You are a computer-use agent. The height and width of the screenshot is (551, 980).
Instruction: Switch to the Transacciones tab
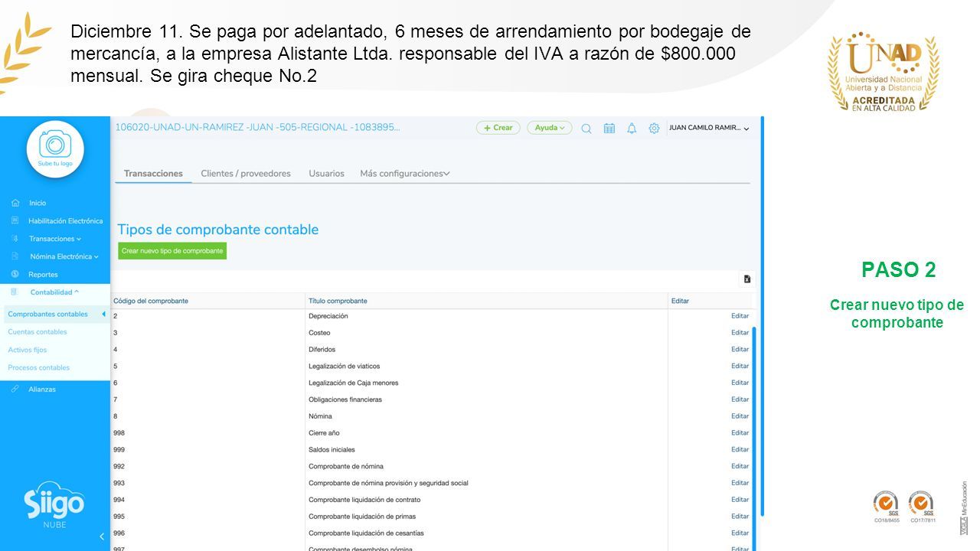click(153, 174)
